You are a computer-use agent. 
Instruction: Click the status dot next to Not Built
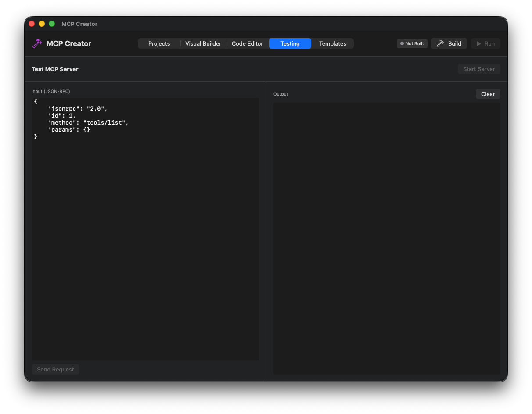(x=401, y=43)
